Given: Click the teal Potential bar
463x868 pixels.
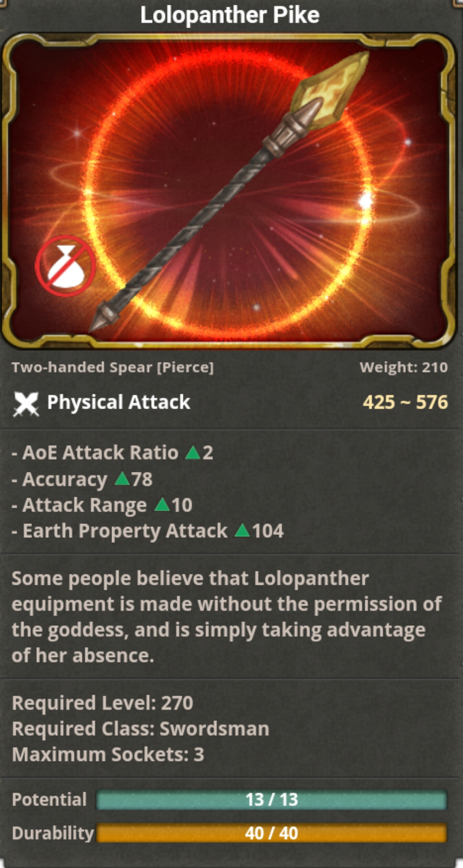Looking at the screenshot, I should click(272, 800).
